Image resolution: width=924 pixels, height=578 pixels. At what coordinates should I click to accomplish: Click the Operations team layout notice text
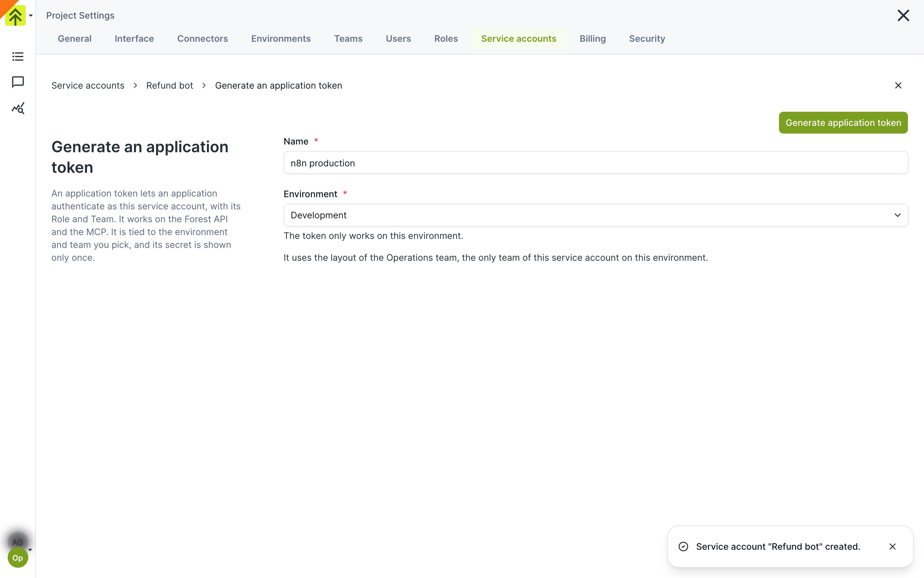(496, 258)
